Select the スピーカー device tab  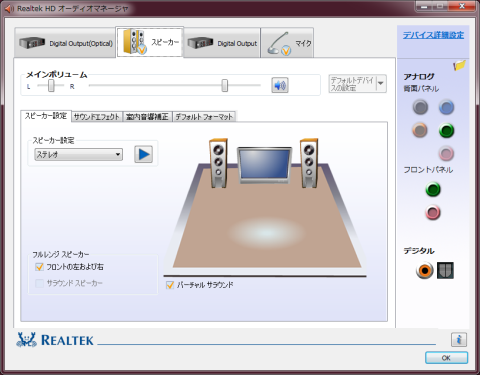point(150,42)
